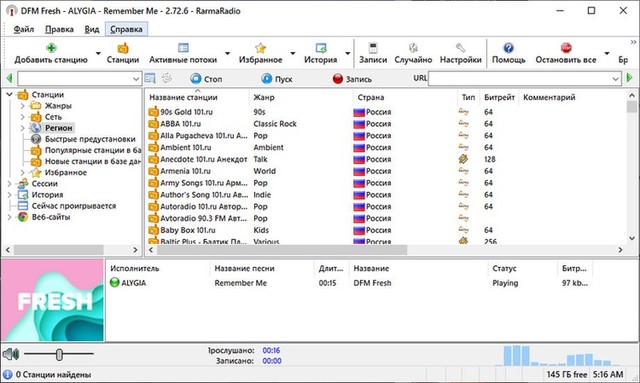Click the view-list icon left of Стоп

pos(150,78)
